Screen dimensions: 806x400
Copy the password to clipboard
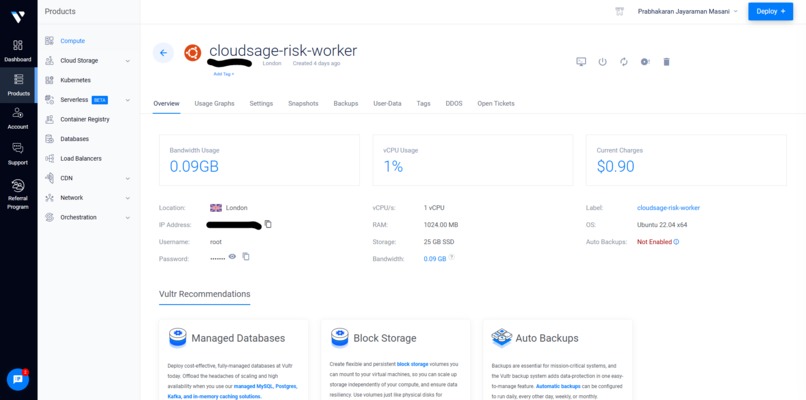click(x=246, y=256)
